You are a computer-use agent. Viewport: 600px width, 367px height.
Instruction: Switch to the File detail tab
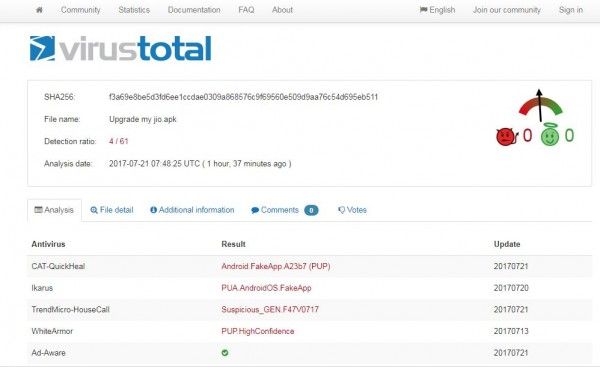click(x=112, y=210)
